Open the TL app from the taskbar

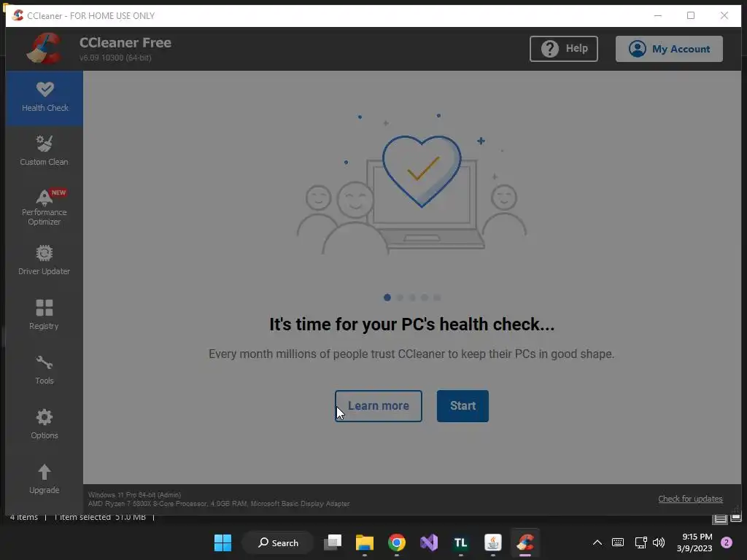[461, 542]
